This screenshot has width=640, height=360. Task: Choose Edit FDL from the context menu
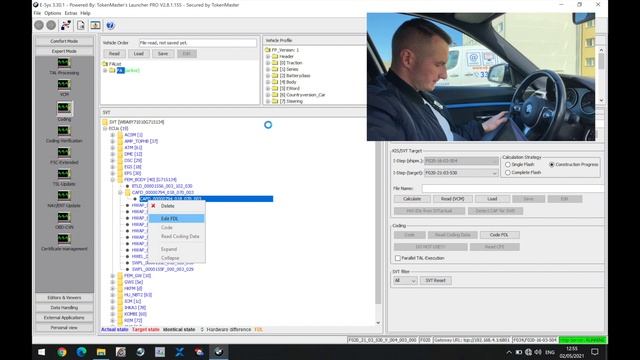[x=176, y=219]
